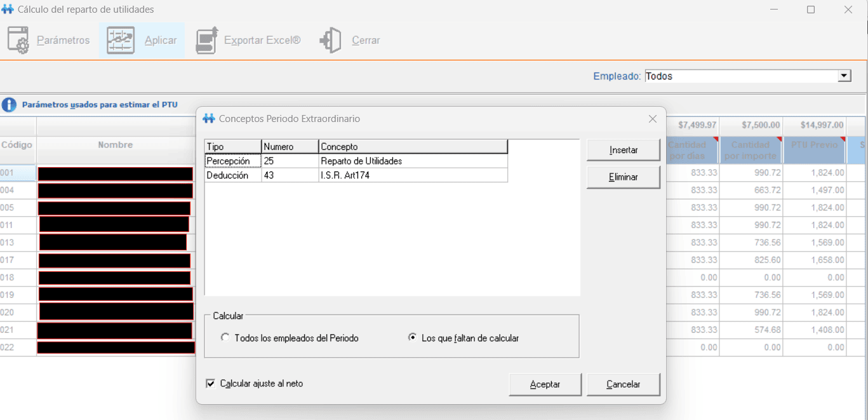The width and height of the screenshot is (868, 420).
Task: Click the Nombre column header
Action: (116, 150)
